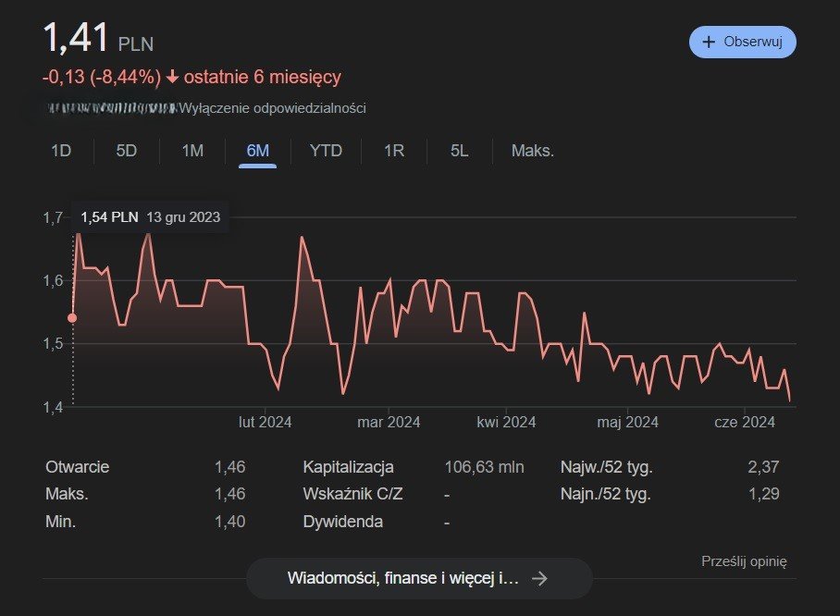Switch to the 1D time range
Screen dimensions: 840x616
61,151
